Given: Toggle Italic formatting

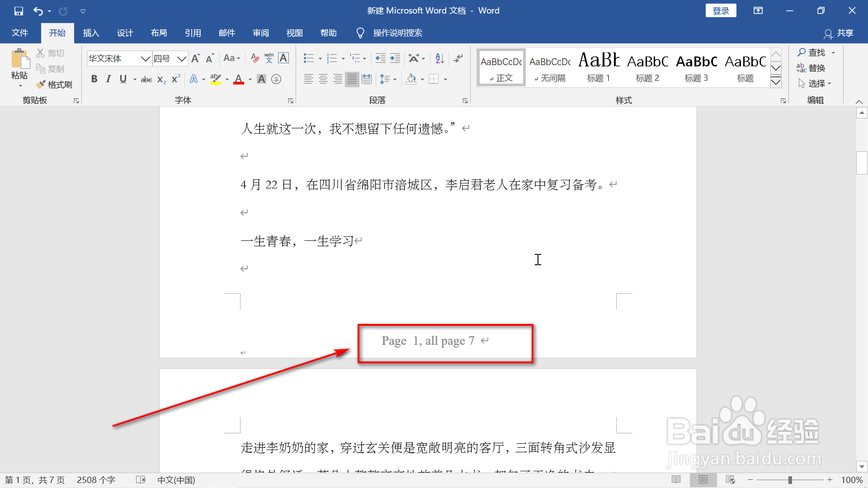Looking at the screenshot, I should (108, 79).
